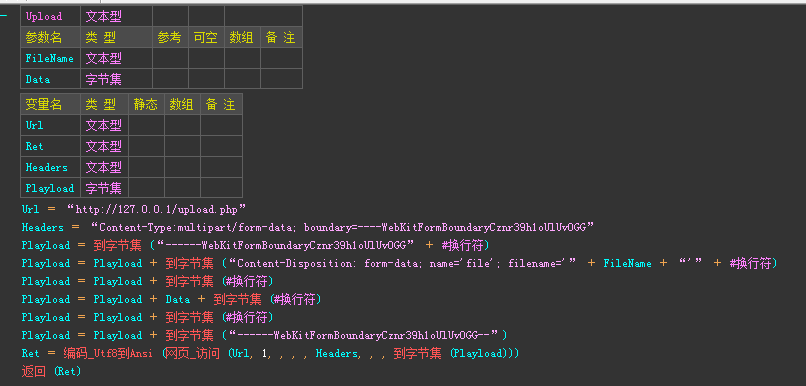Click the 字节集 type of Data parameter

click(116, 79)
